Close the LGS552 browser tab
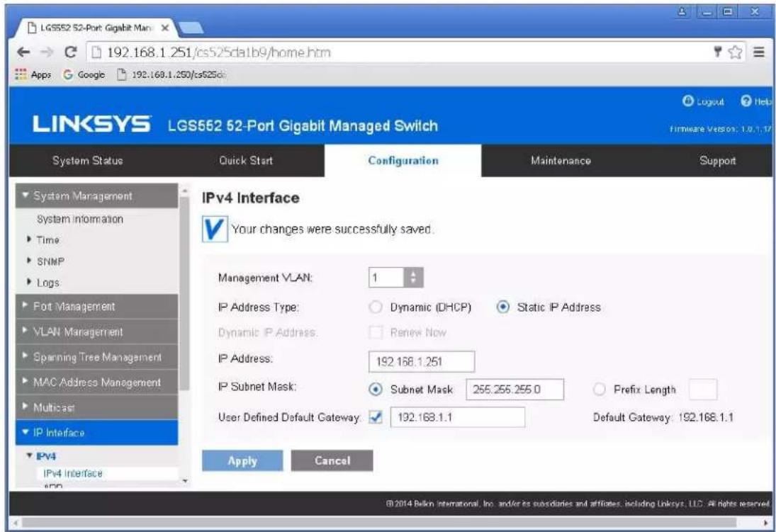 point(165,28)
